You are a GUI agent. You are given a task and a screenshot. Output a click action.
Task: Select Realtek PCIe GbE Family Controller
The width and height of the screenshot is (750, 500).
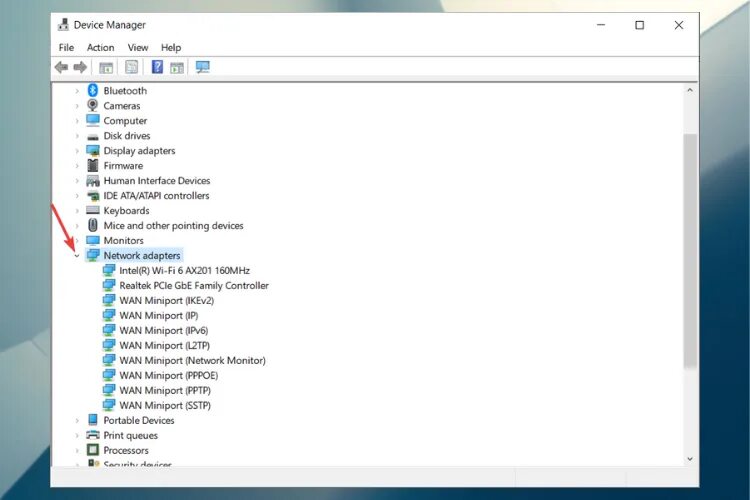(x=194, y=285)
